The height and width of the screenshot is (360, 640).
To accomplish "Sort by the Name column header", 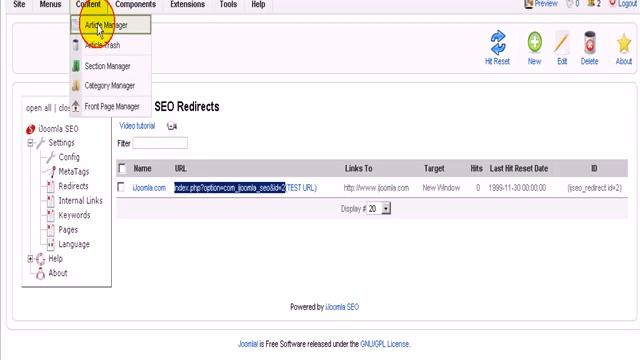I will 142,168.
